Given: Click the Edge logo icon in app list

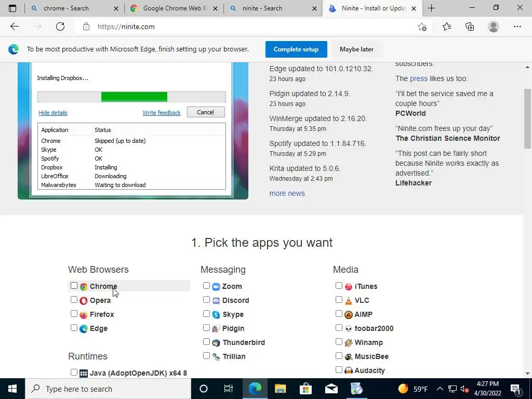Looking at the screenshot, I should pos(84,329).
